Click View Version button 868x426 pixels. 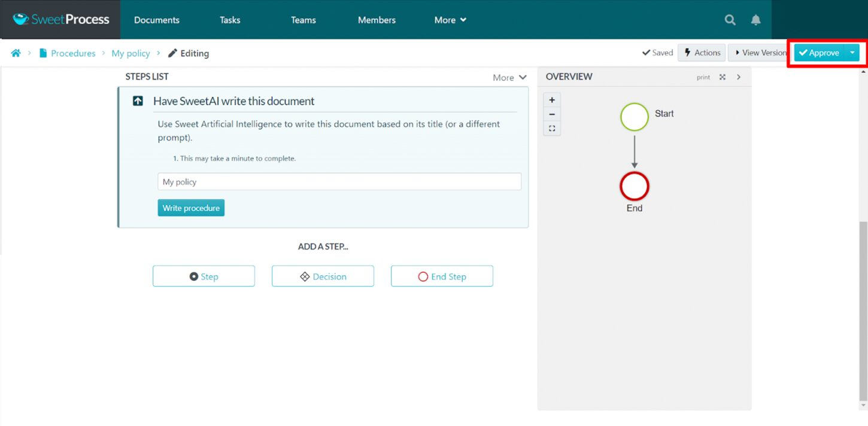(x=760, y=53)
